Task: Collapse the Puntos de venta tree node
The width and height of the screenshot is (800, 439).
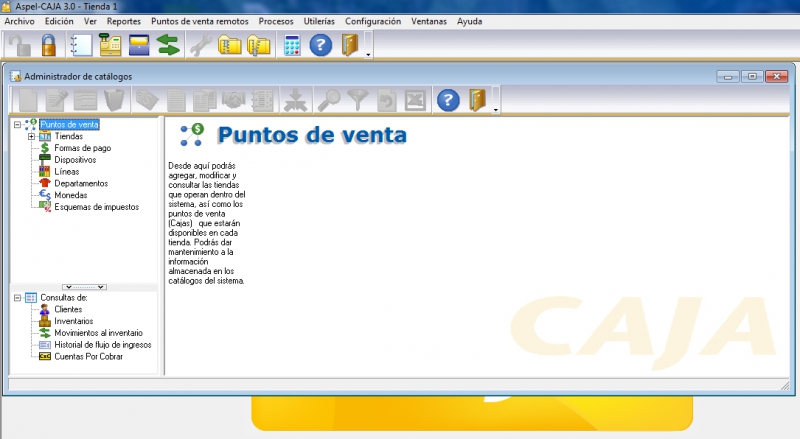Action: 17,125
